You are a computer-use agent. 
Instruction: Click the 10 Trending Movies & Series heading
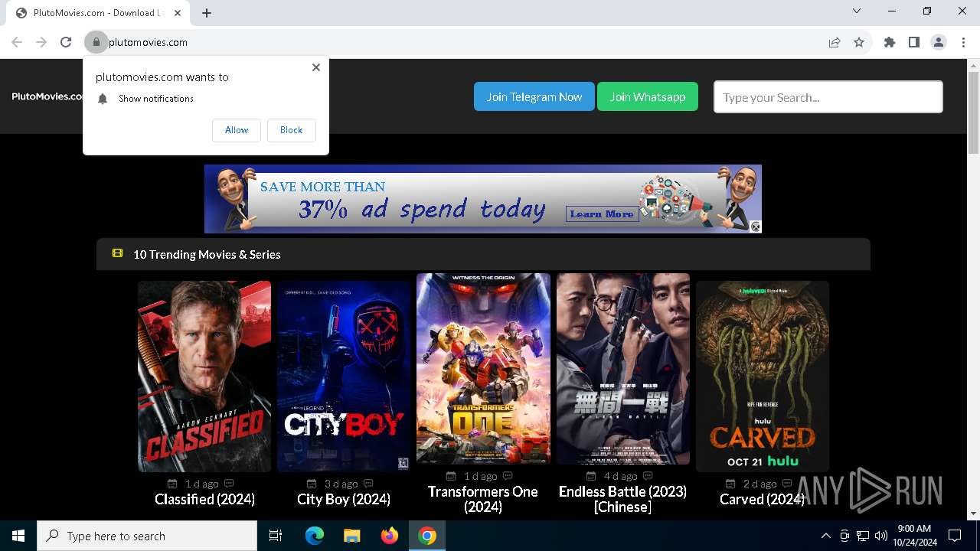(207, 254)
